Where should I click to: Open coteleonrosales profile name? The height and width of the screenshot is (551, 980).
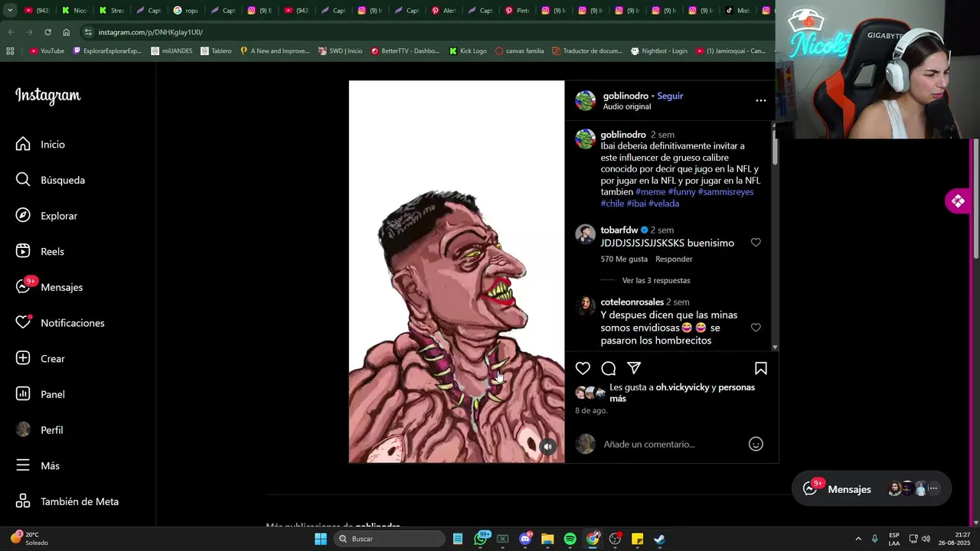pos(632,302)
